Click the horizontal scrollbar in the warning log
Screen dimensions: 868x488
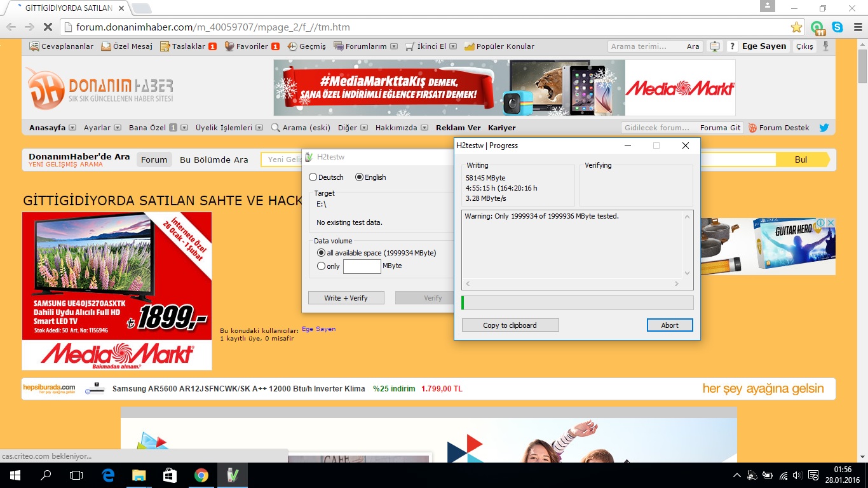point(573,283)
